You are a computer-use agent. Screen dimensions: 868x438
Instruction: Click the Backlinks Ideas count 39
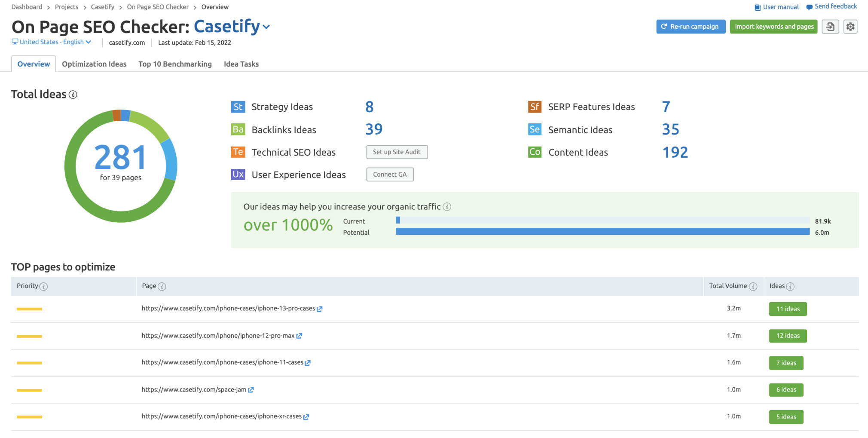[374, 129]
